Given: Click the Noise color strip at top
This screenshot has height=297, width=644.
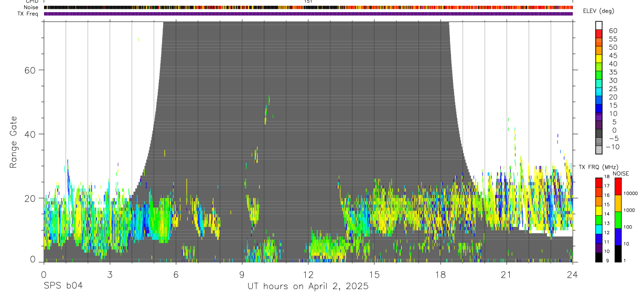Looking at the screenshot, I should point(308,7).
